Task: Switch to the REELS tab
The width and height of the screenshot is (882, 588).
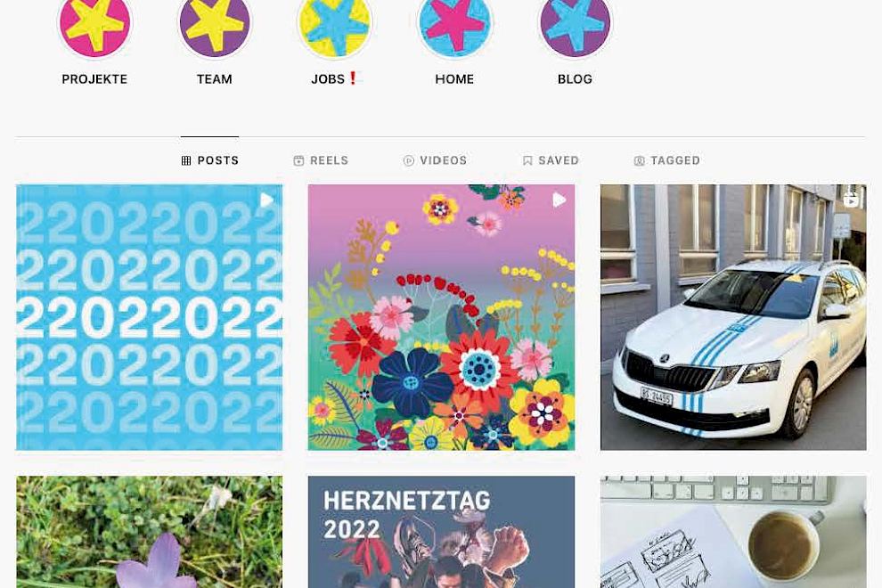Action: coord(322,160)
